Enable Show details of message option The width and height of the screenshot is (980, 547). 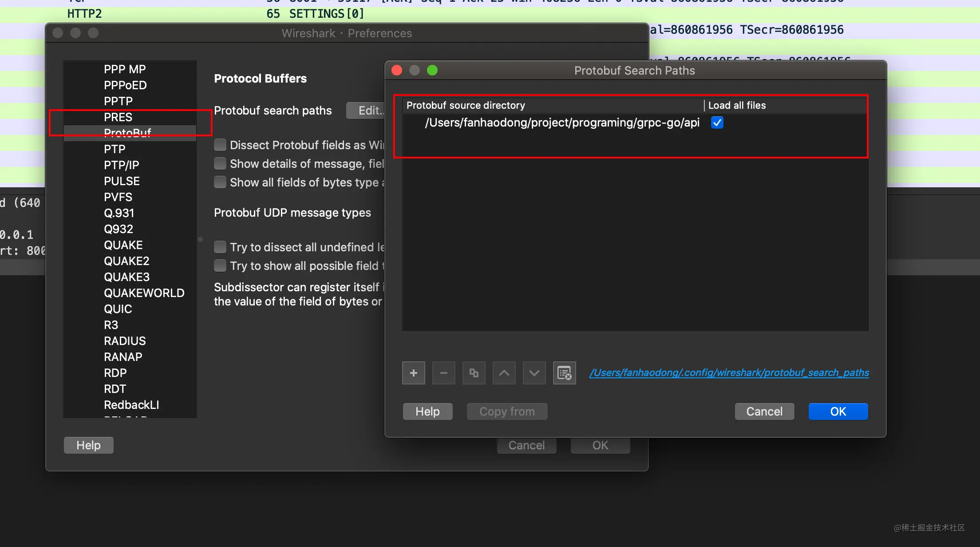220,164
